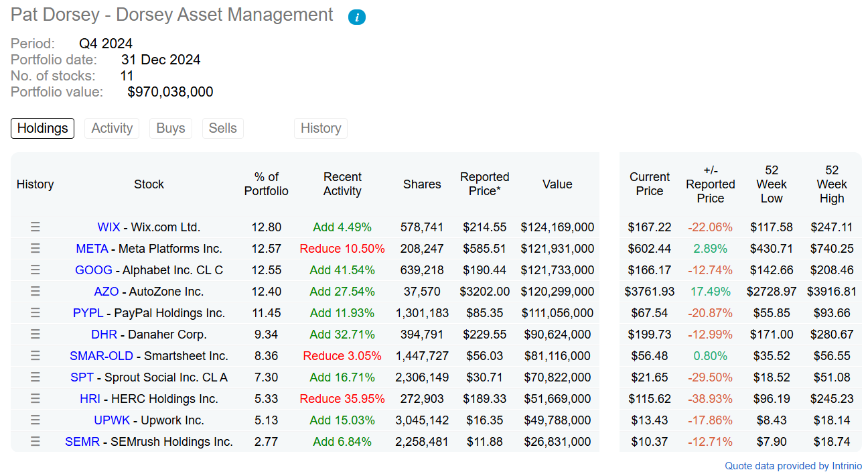868x476 pixels.
Task: Click the Current Price column header
Action: [650, 184]
